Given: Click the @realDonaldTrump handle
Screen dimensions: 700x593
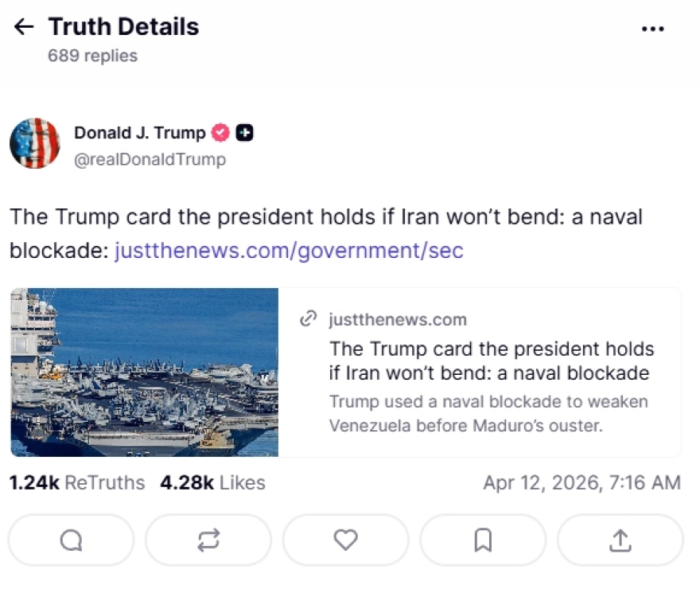Looking at the screenshot, I should tap(150, 159).
